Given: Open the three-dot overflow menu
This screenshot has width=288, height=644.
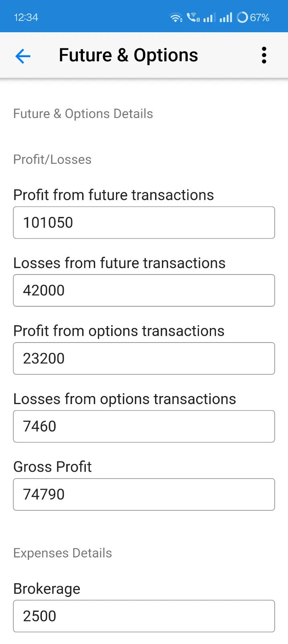Looking at the screenshot, I should 264,55.
